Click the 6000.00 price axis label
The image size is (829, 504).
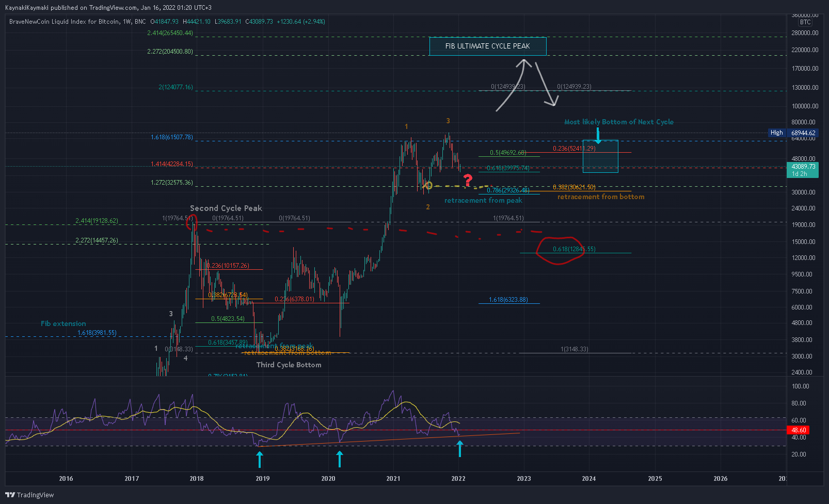pos(802,307)
